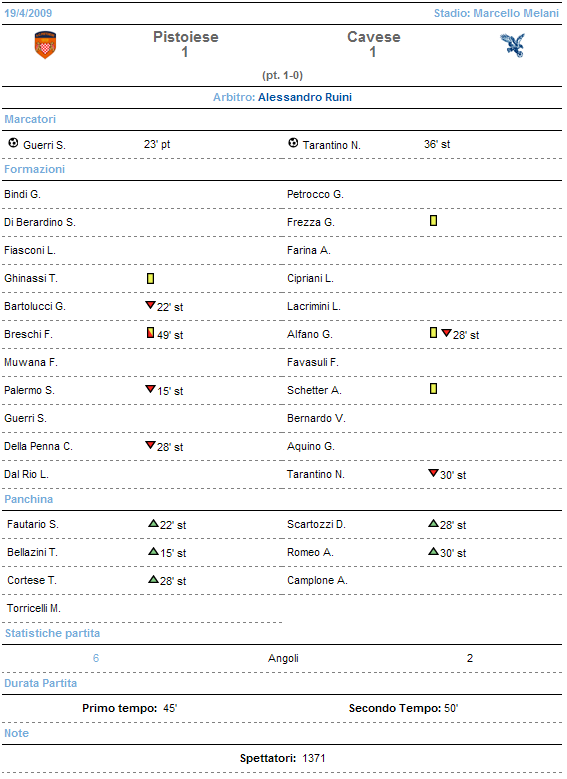Select the Statistiche partita section header
This screenshot has width=567, height=779.
coord(52,633)
